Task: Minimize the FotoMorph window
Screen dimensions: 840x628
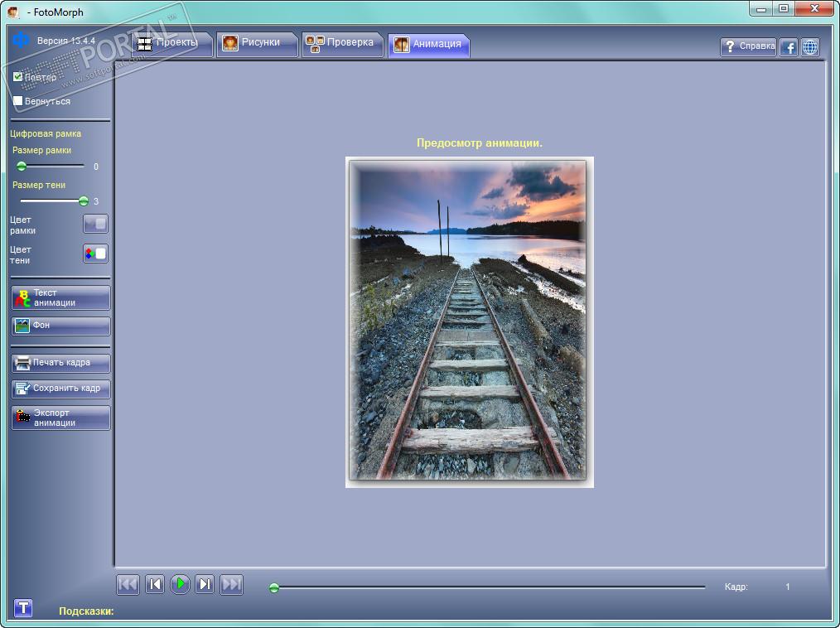Action: [x=760, y=8]
